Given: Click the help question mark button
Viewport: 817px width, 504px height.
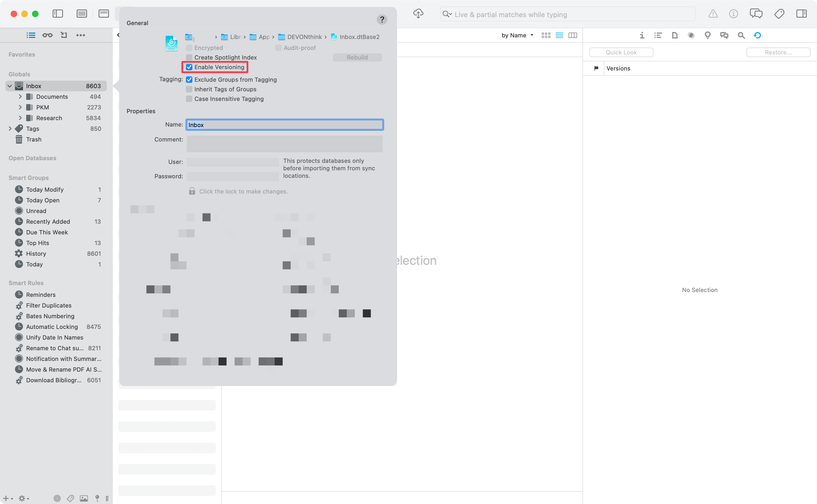Looking at the screenshot, I should [x=382, y=19].
